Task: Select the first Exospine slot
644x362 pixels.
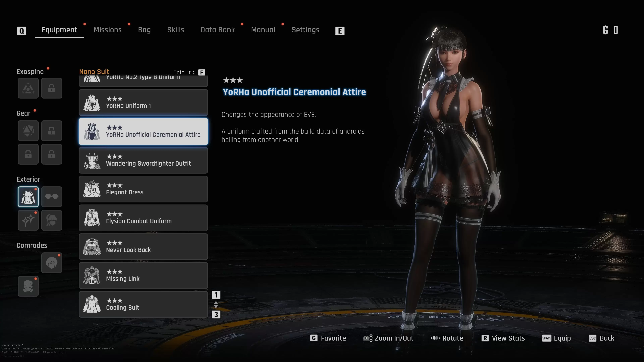Action: point(28,88)
